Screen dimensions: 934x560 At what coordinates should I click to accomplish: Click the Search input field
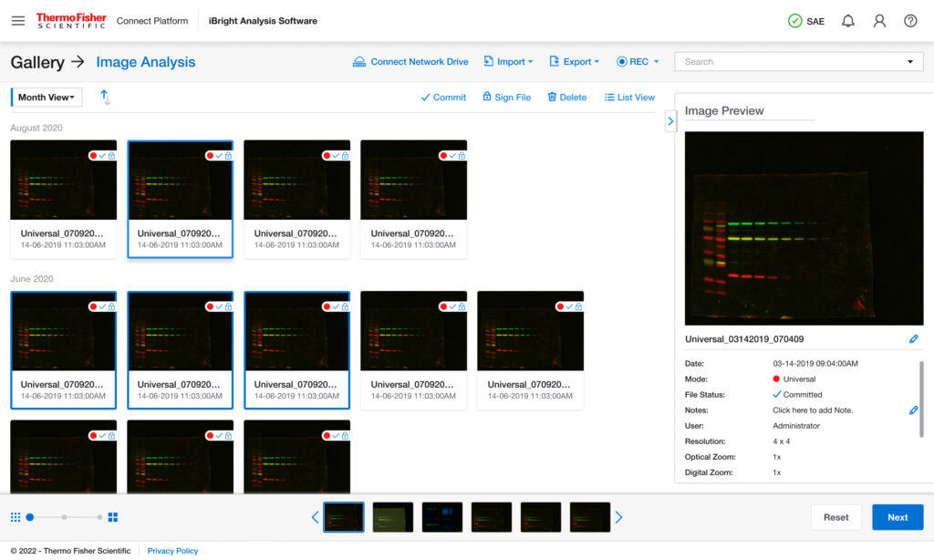click(789, 62)
